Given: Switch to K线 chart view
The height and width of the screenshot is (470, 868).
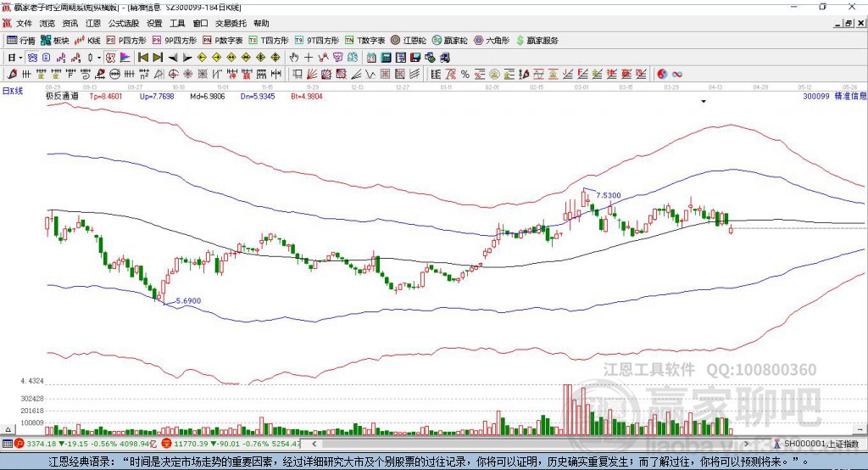Looking at the screenshot, I should click(x=87, y=41).
